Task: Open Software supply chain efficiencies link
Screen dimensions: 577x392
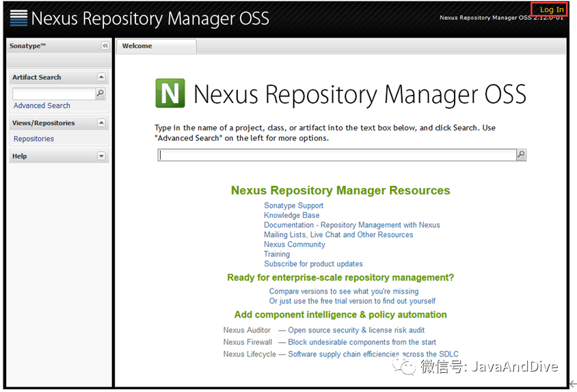Action: pyautogui.click(x=373, y=354)
